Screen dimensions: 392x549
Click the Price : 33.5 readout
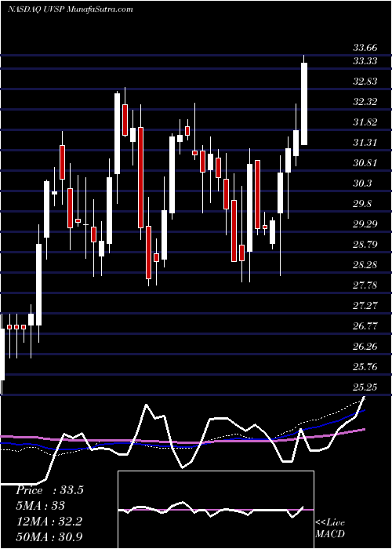tap(49, 490)
